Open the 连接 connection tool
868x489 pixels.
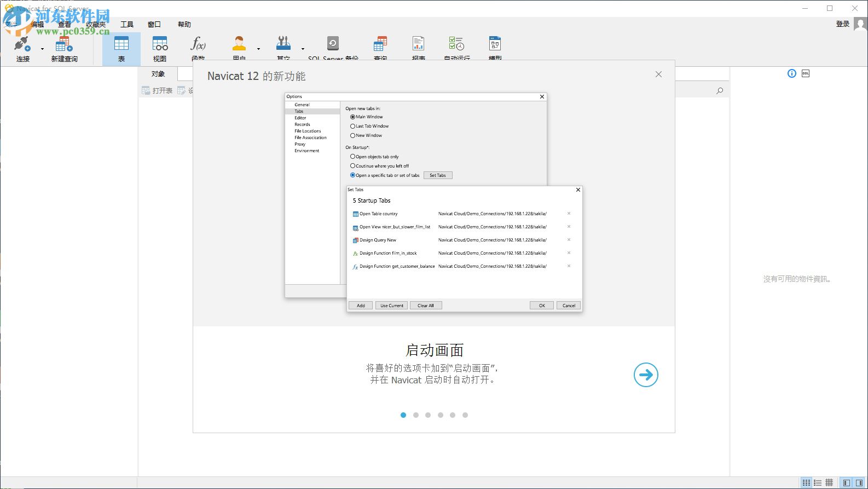point(23,48)
